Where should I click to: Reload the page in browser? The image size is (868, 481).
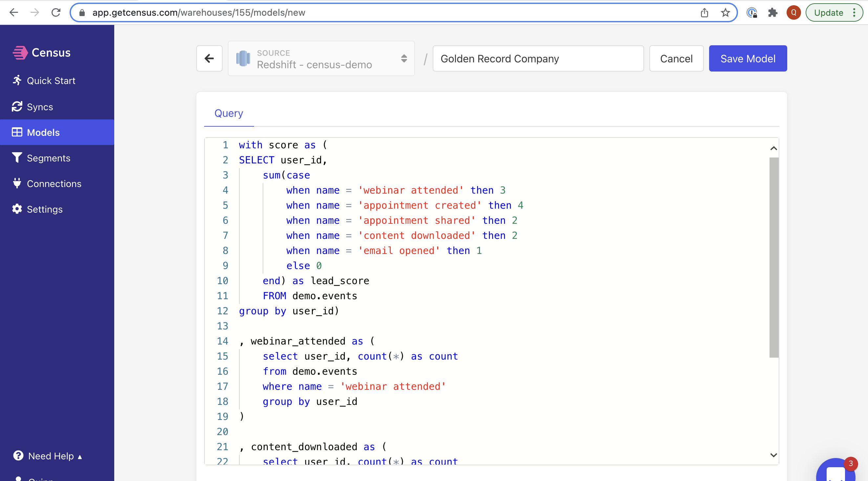56,13
